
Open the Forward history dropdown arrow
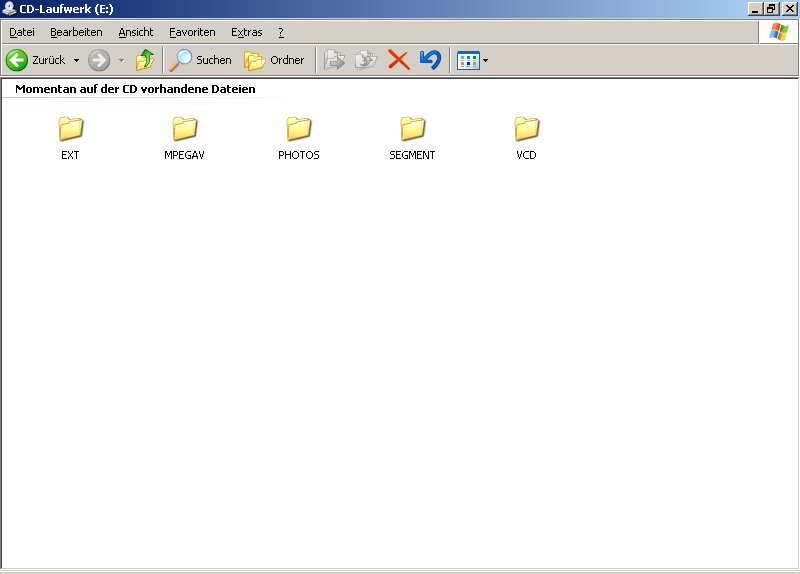click(121, 60)
